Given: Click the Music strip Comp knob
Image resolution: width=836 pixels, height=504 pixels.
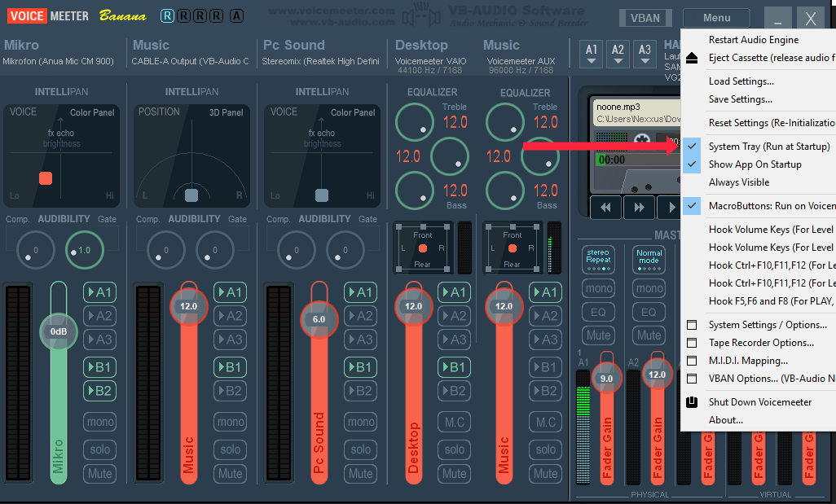Looking at the screenshot, I should 165,250.
